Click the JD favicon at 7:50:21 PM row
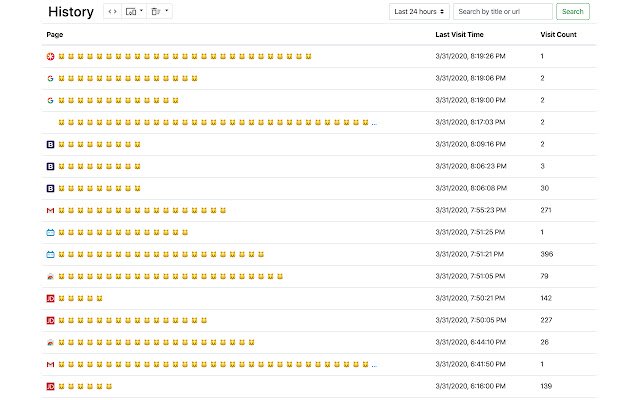This screenshot has width=640, height=400. pyautogui.click(x=50, y=299)
